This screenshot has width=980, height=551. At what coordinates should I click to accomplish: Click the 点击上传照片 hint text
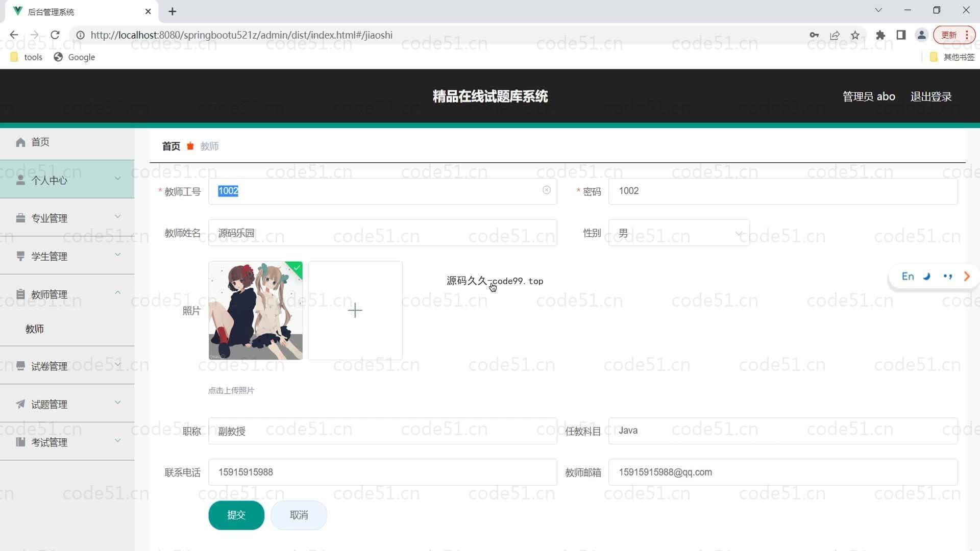coord(231,391)
